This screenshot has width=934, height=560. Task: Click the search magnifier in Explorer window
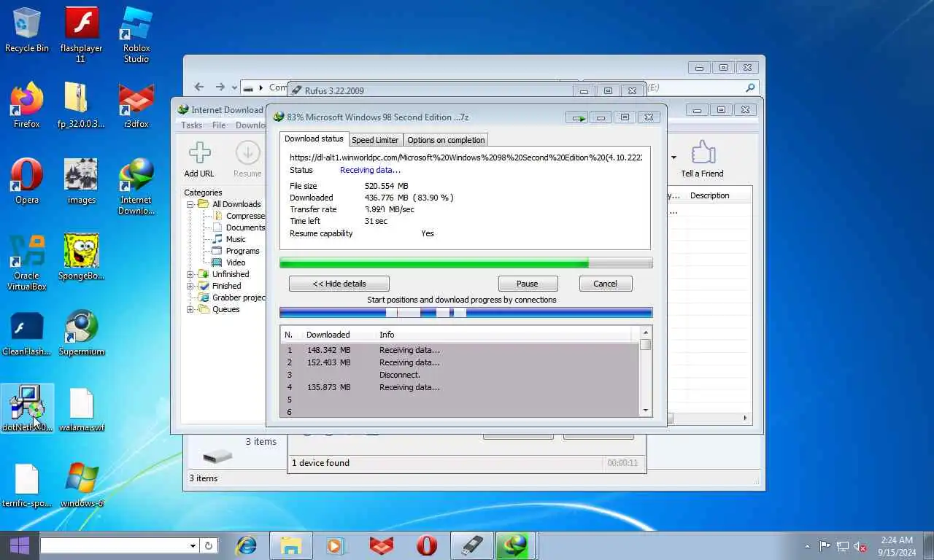click(x=750, y=87)
